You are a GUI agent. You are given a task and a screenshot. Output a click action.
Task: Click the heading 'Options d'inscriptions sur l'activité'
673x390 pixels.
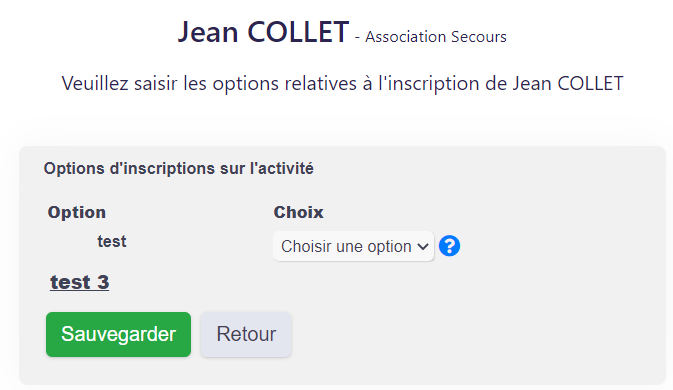click(179, 169)
